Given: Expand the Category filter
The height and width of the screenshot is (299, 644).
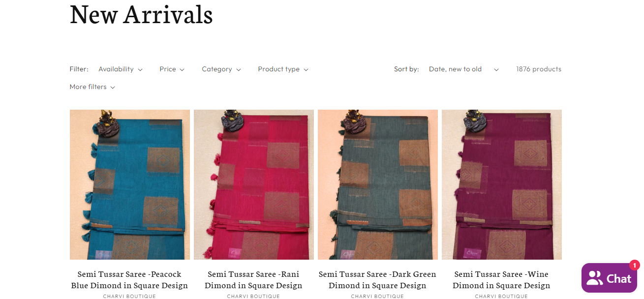Looking at the screenshot, I should click(221, 69).
